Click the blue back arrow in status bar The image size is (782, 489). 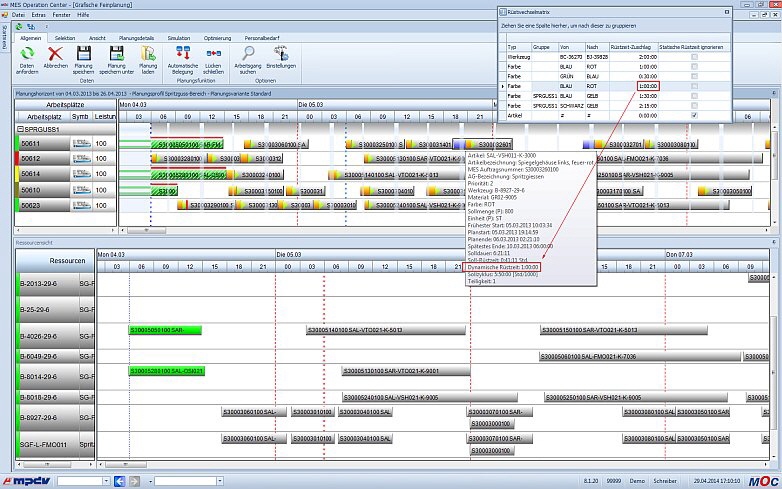[119, 481]
